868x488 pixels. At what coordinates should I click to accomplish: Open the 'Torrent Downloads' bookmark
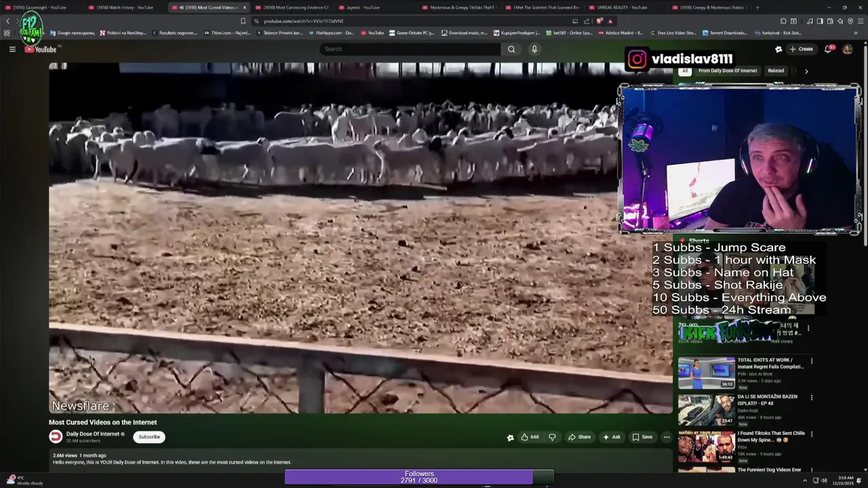(725, 33)
